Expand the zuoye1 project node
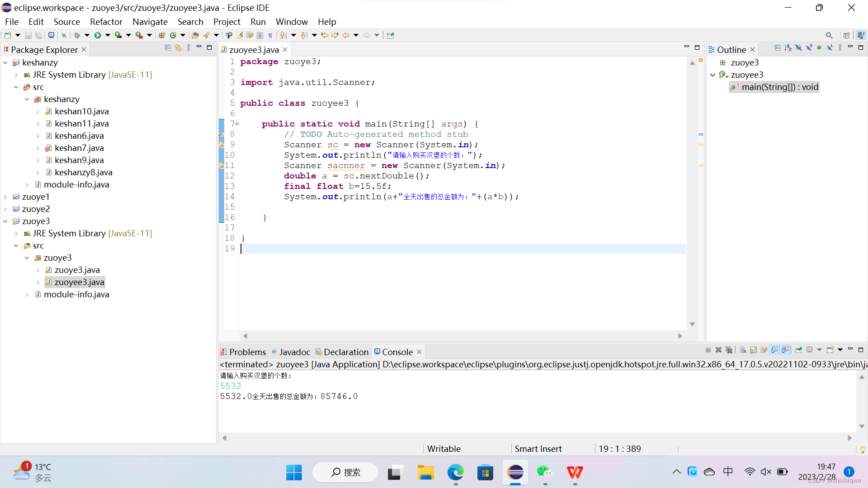 (x=5, y=197)
